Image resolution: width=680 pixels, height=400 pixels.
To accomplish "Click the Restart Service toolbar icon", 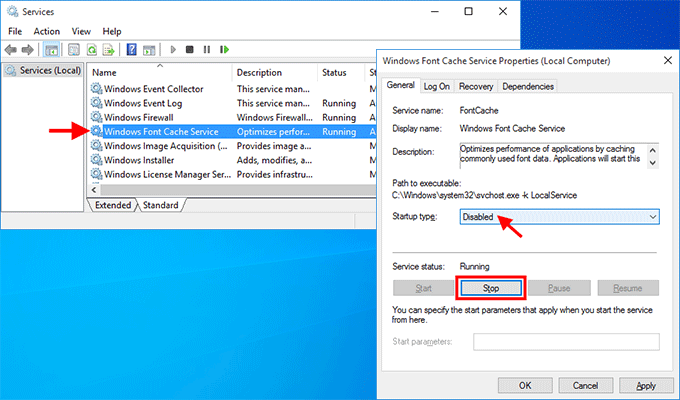I will 224,49.
